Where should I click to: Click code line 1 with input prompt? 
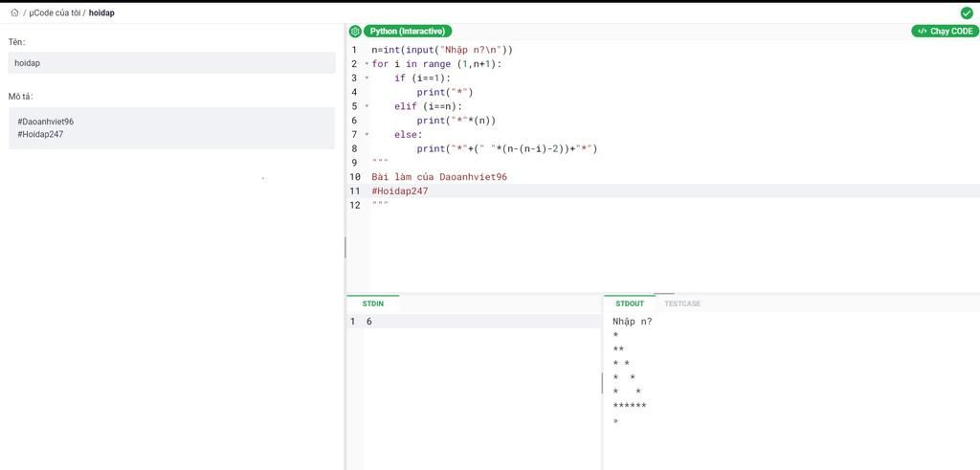pos(442,50)
